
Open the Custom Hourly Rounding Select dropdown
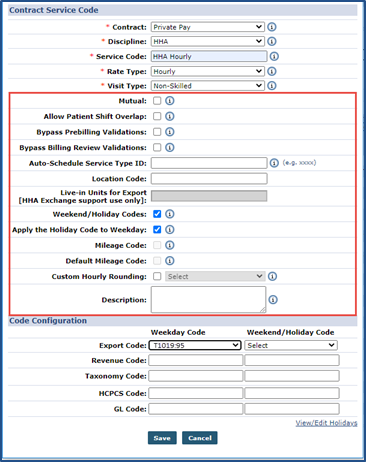tap(215, 276)
